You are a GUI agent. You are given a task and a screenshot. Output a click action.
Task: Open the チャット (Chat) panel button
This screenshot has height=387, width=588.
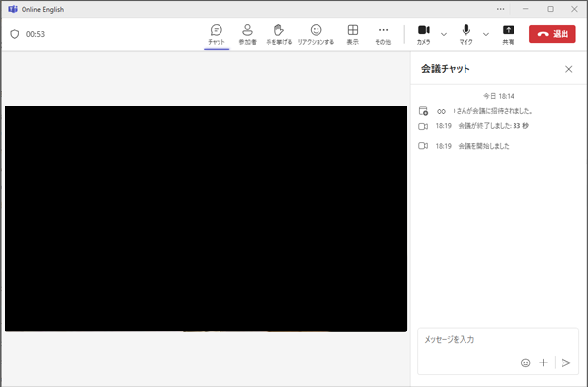[217, 34]
